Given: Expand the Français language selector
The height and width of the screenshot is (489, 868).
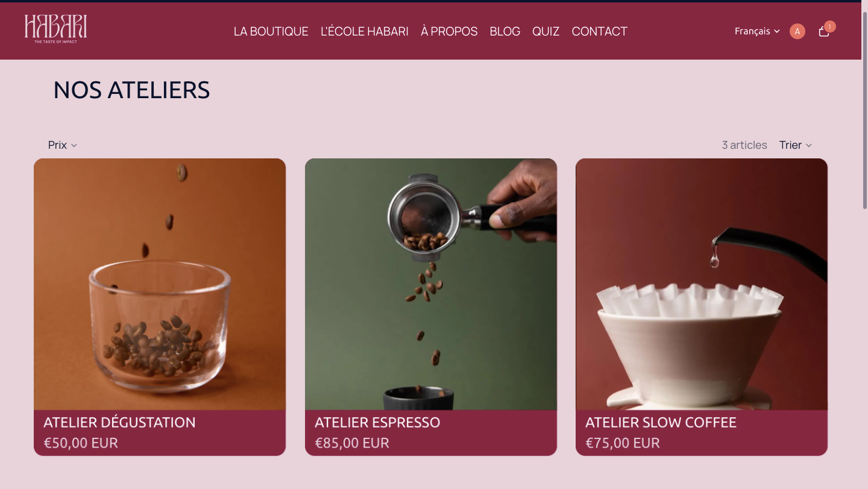Looking at the screenshot, I should pos(757,31).
